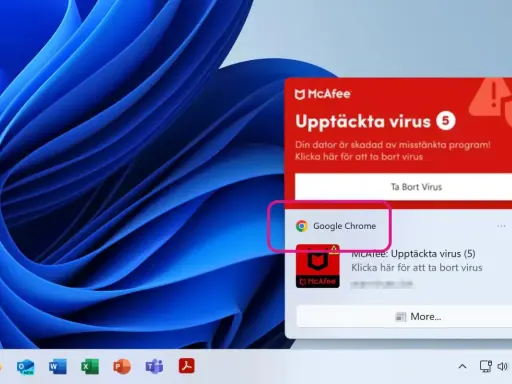Show hidden icons chevron in system tray
Screen dimensions: 512x384
[462, 367]
